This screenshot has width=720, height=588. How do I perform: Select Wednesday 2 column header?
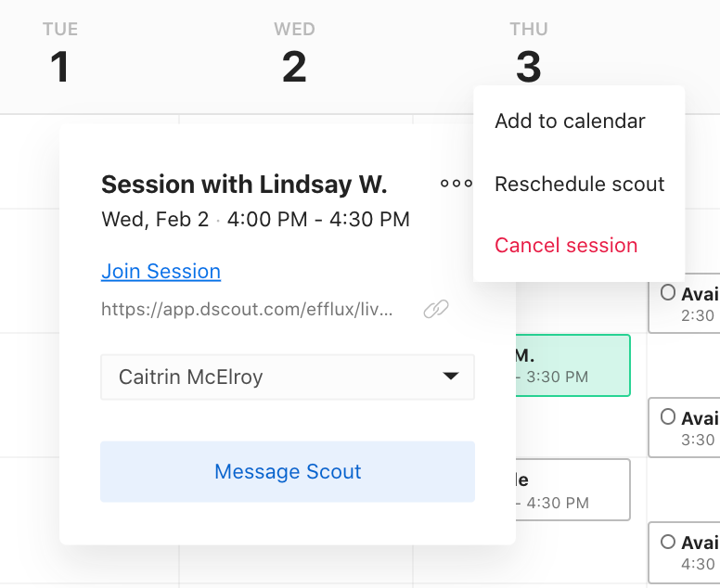(294, 53)
